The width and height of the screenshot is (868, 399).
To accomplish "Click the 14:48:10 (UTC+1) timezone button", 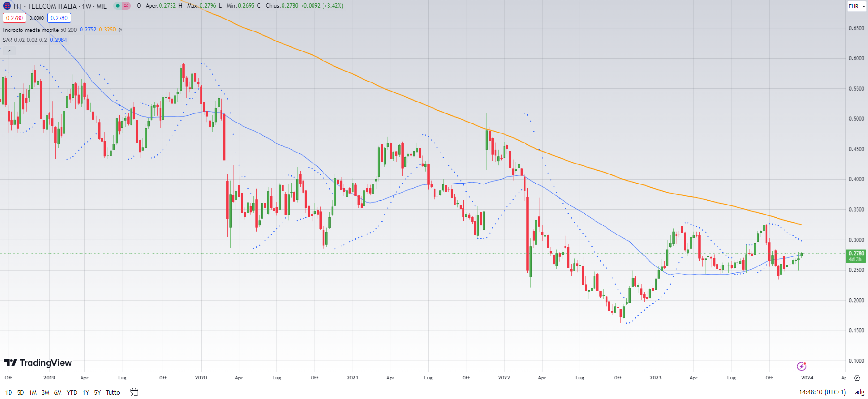I will pyautogui.click(x=822, y=392).
